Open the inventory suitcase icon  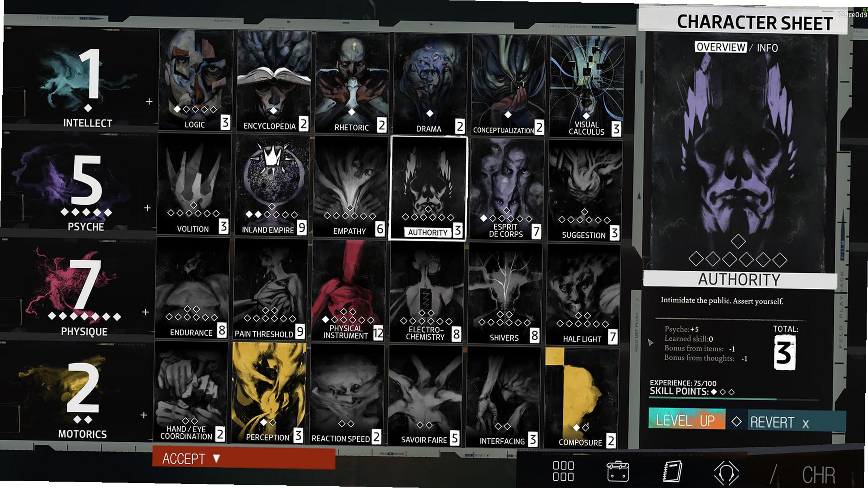tap(617, 471)
